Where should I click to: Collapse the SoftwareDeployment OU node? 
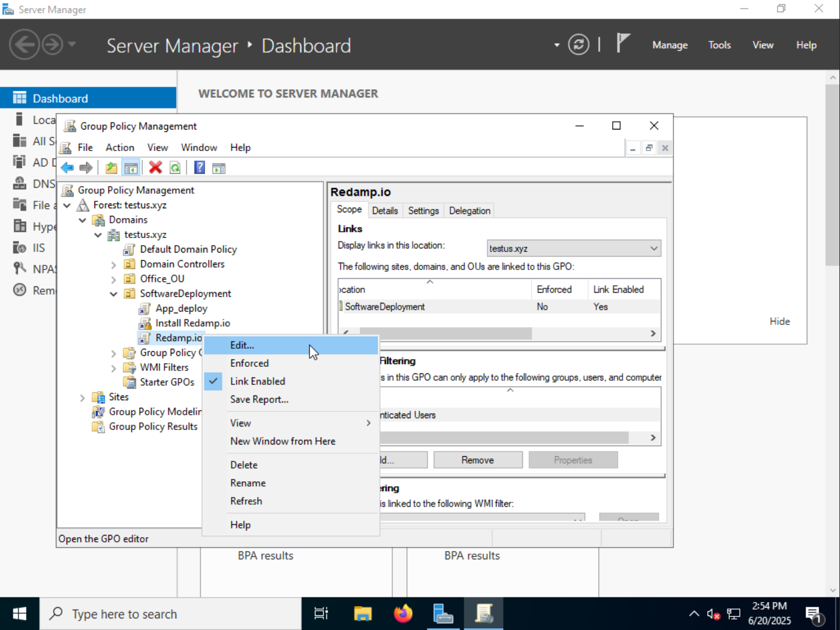(x=114, y=294)
